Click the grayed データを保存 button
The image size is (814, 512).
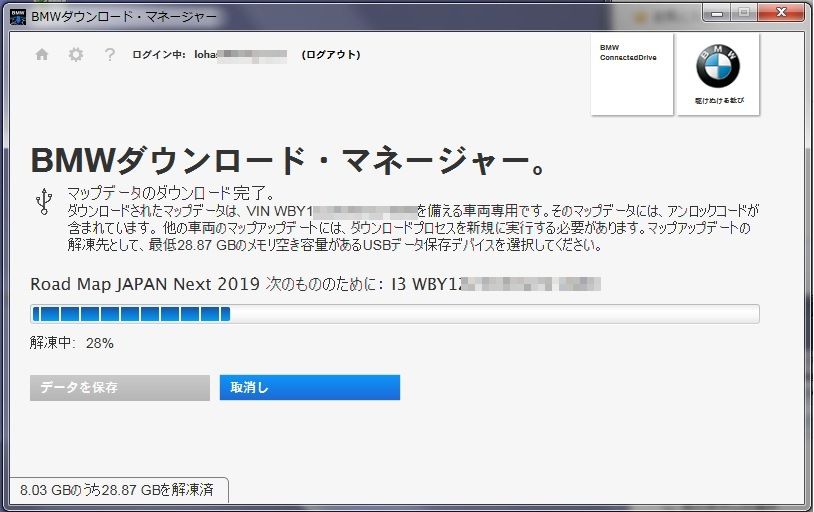coord(120,387)
